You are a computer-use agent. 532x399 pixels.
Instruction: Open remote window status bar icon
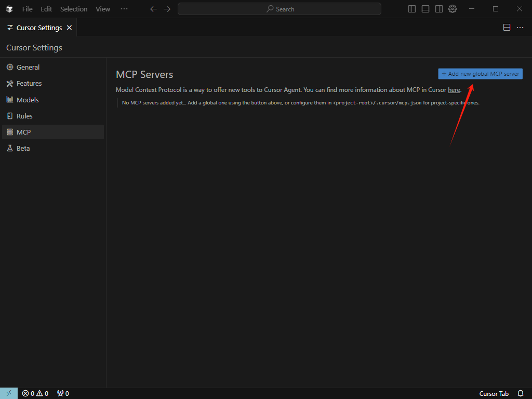(x=9, y=393)
